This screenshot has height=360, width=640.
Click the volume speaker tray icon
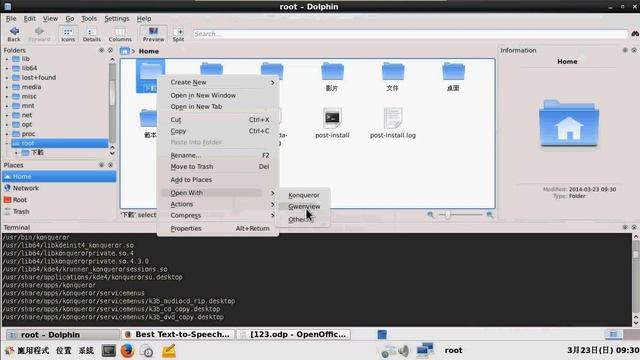tap(403, 351)
